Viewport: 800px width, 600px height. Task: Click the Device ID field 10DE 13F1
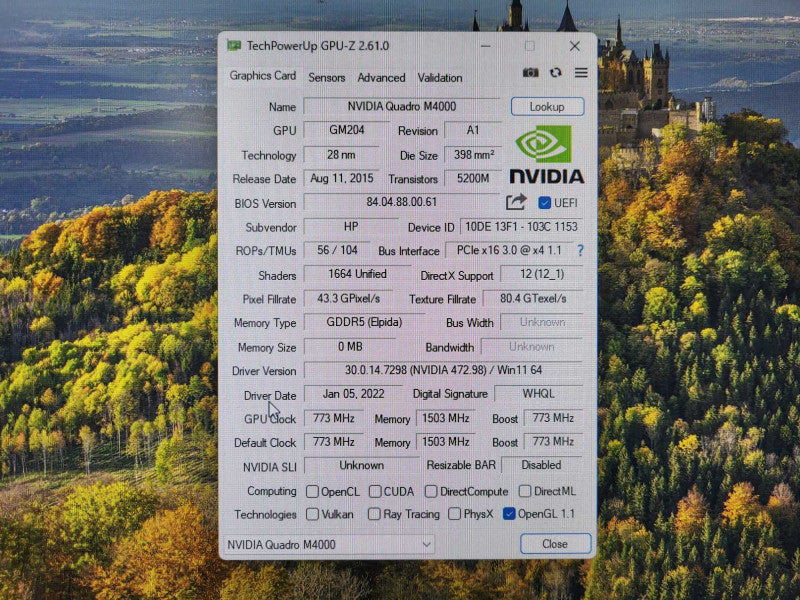521,227
